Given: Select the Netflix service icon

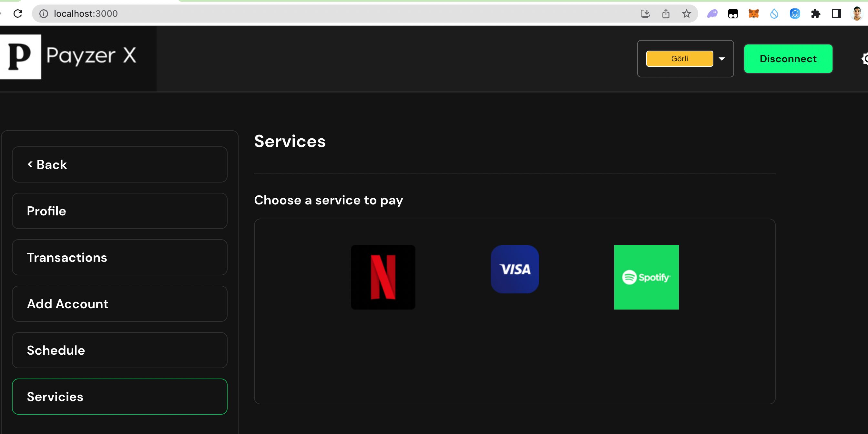Looking at the screenshot, I should pyautogui.click(x=383, y=277).
